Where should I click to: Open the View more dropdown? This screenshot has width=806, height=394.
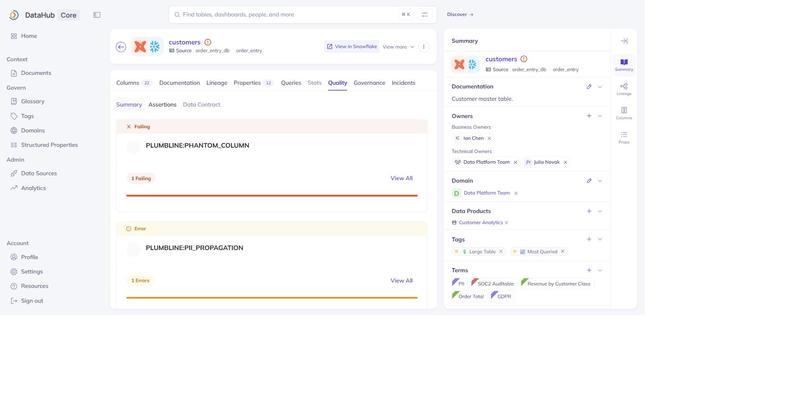(398, 47)
